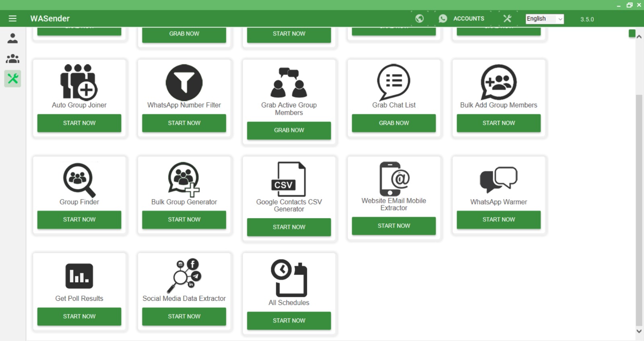Start the Bulk Group Generator

pyautogui.click(x=184, y=220)
